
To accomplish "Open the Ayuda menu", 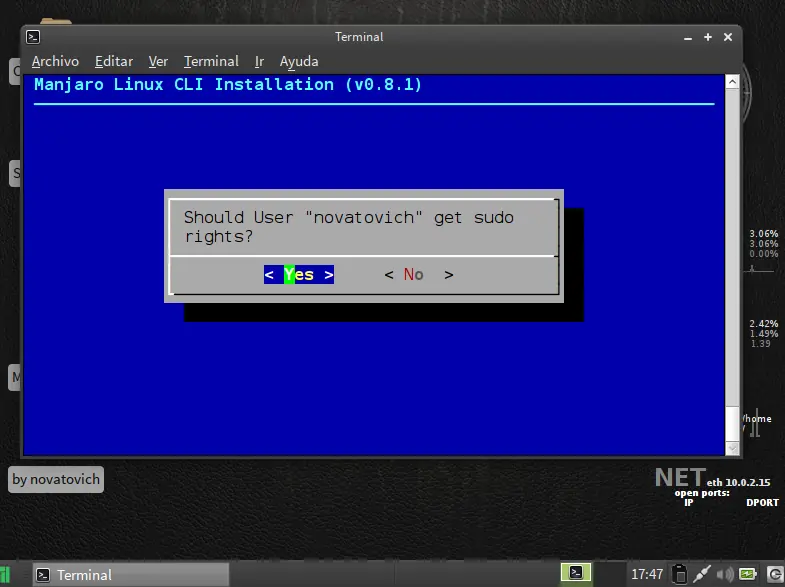I will point(299,61).
